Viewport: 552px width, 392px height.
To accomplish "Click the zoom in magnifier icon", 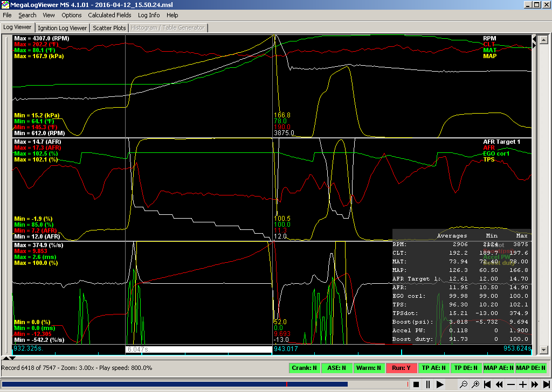I will pyautogui.click(x=475, y=384).
